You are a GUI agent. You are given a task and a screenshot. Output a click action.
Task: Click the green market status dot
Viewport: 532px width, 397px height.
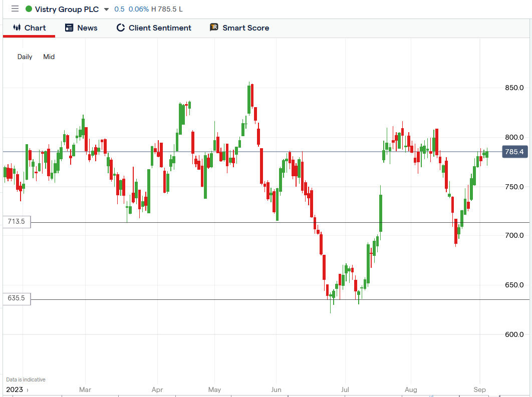click(29, 9)
